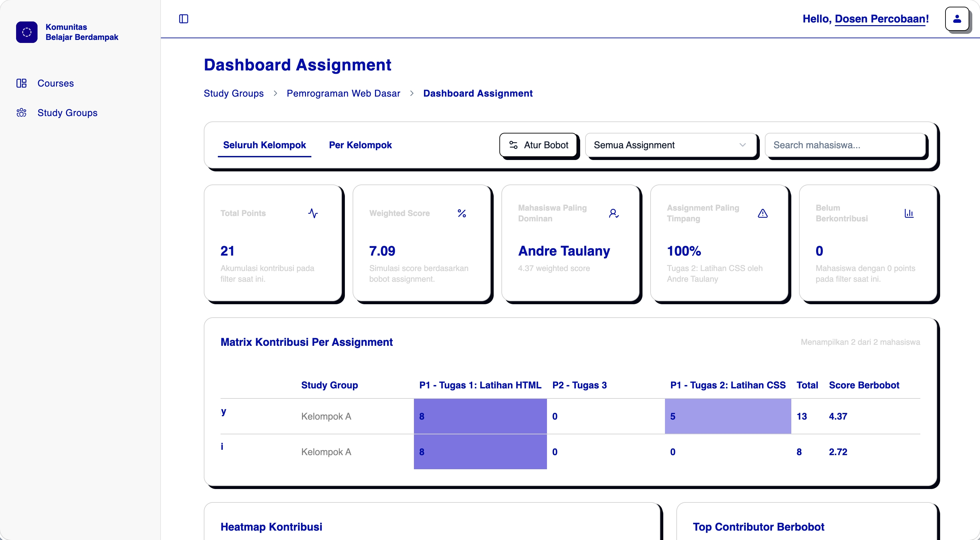The image size is (980, 540).
Task: Click the Dashboard Assignment breadcrumb item
Action: point(478,93)
